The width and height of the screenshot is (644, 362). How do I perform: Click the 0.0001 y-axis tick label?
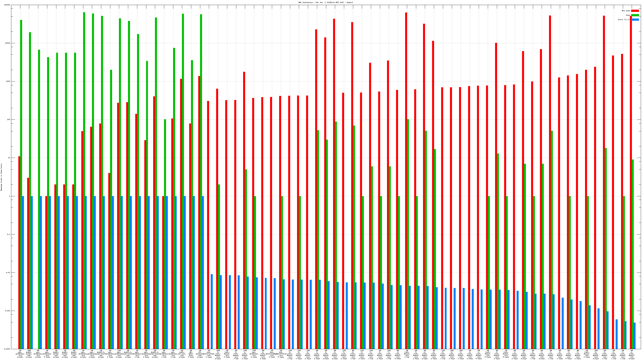[7, 349]
